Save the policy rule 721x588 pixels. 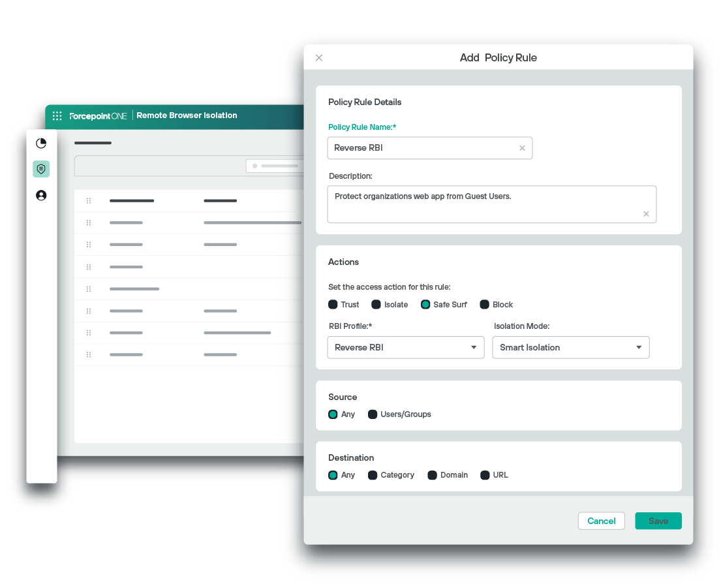pyautogui.click(x=658, y=521)
